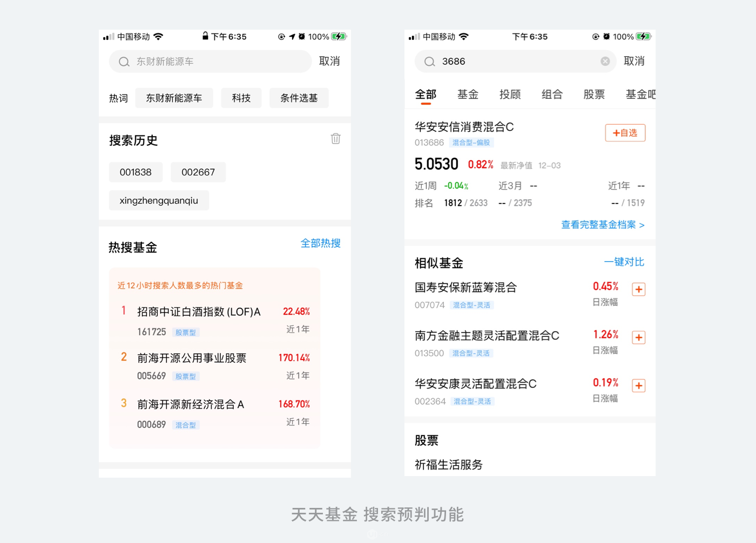This screenshot has height=543, width=756.
Task: Tap the alarm icon in right status bar
Action: 606,37
